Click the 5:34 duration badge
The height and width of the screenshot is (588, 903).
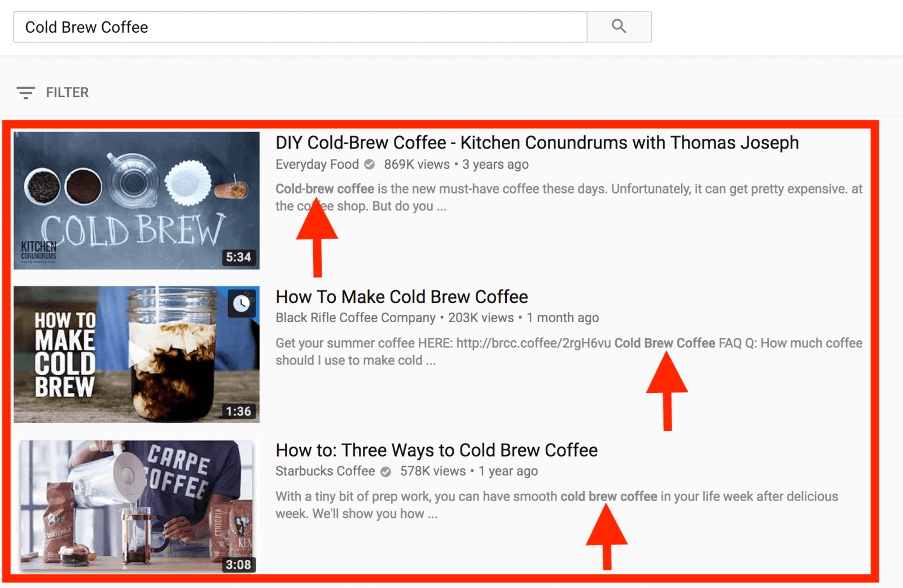pyautogui.click(x=240, y=257)
